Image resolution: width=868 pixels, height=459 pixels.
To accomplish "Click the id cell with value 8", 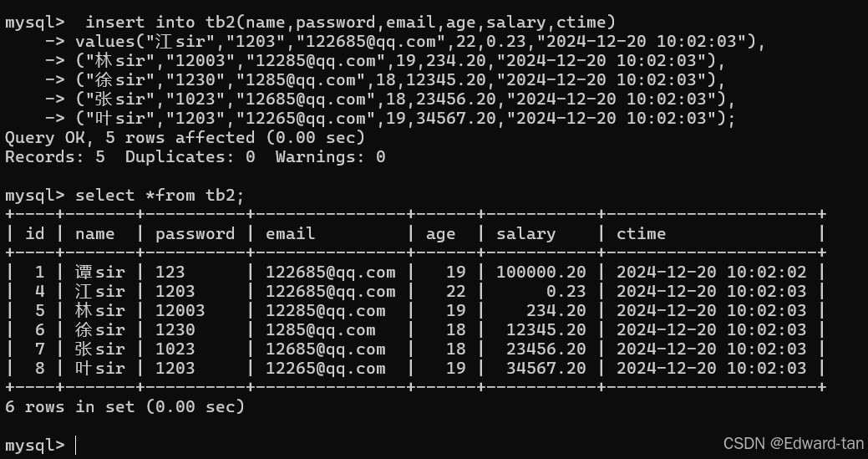I will 39,368.
